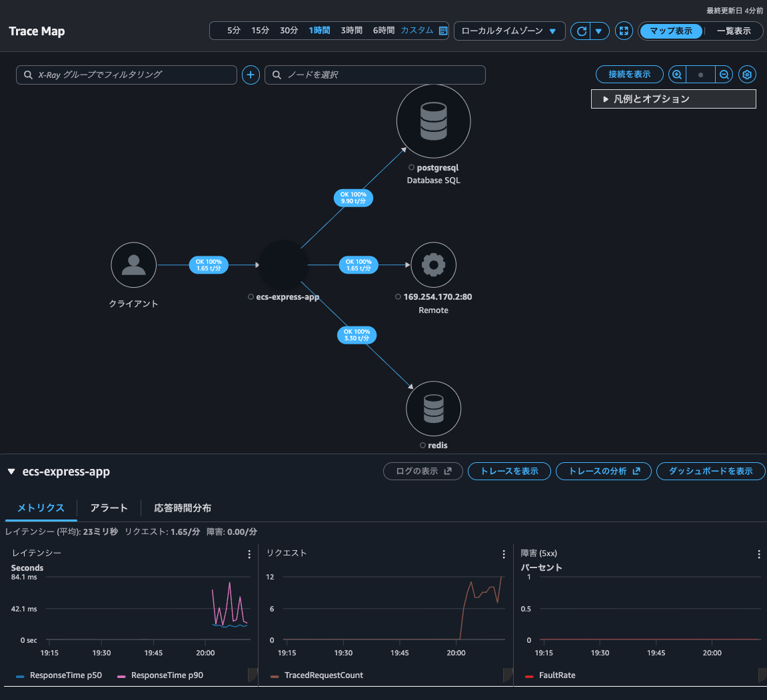The image size is (767, 700).
Task: Click the トレースを表示 button
Action: pyautogui.click(x=509, y=472)
